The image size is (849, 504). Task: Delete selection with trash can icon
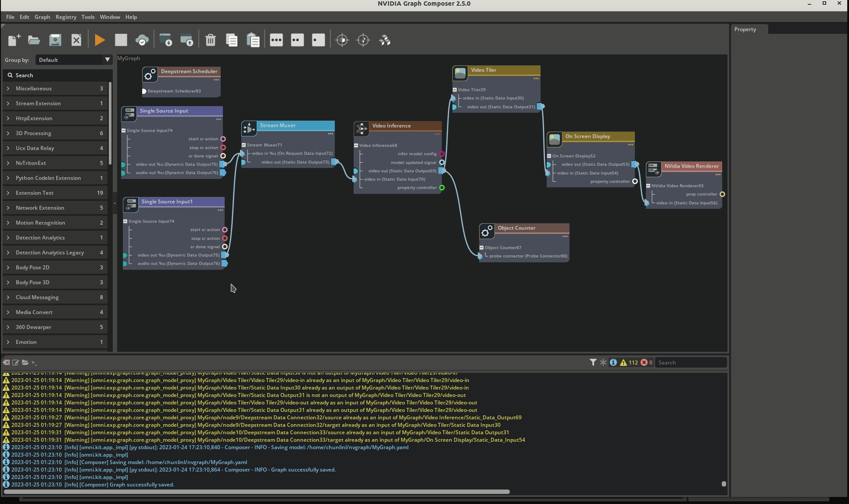pyautogui.click(x=211, y=40)
